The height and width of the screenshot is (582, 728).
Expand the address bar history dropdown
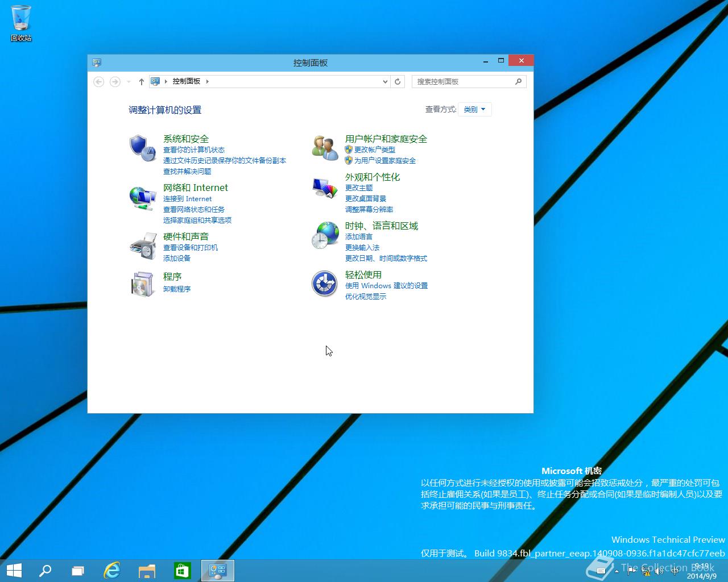[386, 82]
